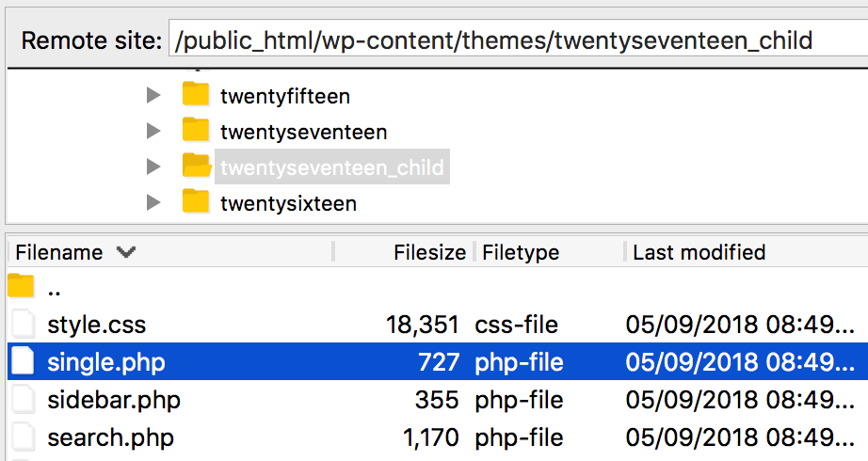Toggle sort order arrow on Filename column
The height and width of the screenshot is (461, 868).
click(x=125, y=252)
